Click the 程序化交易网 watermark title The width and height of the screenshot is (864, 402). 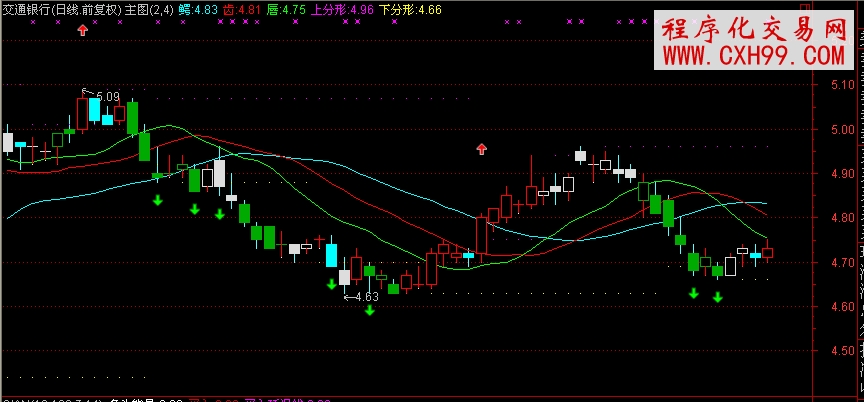click(753, 28)
